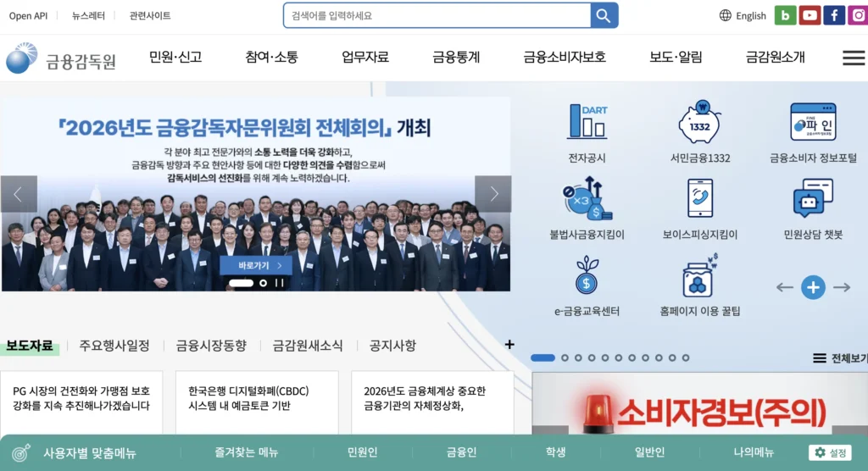This screenshot has width=868, height=471.
Task: Click the Open API link
Action: coord(28,16)
